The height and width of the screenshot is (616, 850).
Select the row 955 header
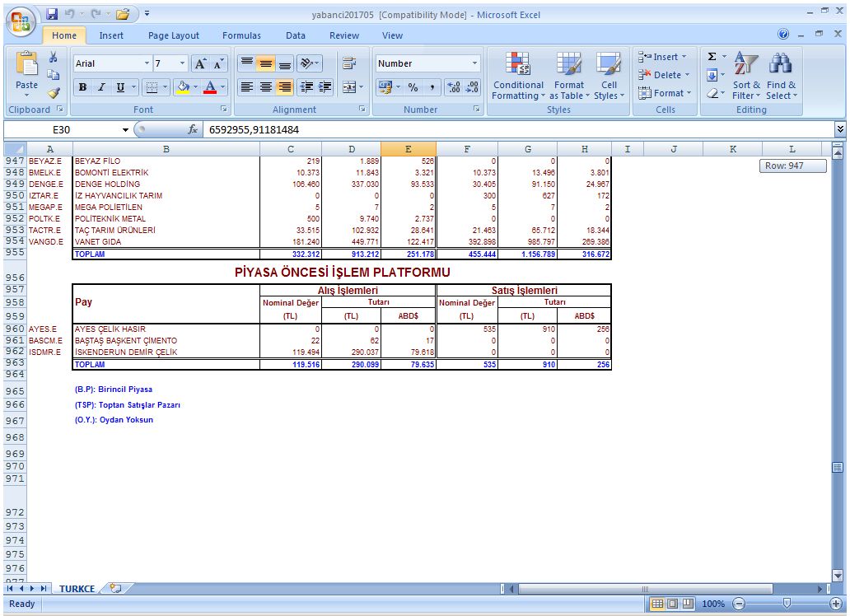[x=15, y=252]
